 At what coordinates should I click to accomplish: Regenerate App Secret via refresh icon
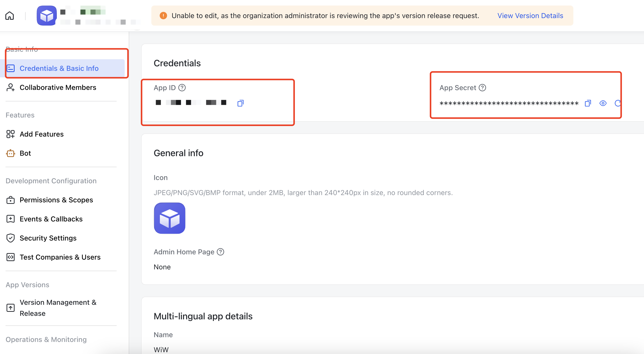(x=617, y=103)
